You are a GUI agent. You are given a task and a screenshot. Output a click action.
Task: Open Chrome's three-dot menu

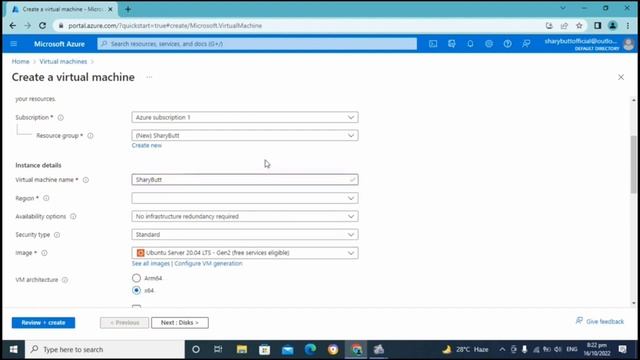click(x=628, y=26)
